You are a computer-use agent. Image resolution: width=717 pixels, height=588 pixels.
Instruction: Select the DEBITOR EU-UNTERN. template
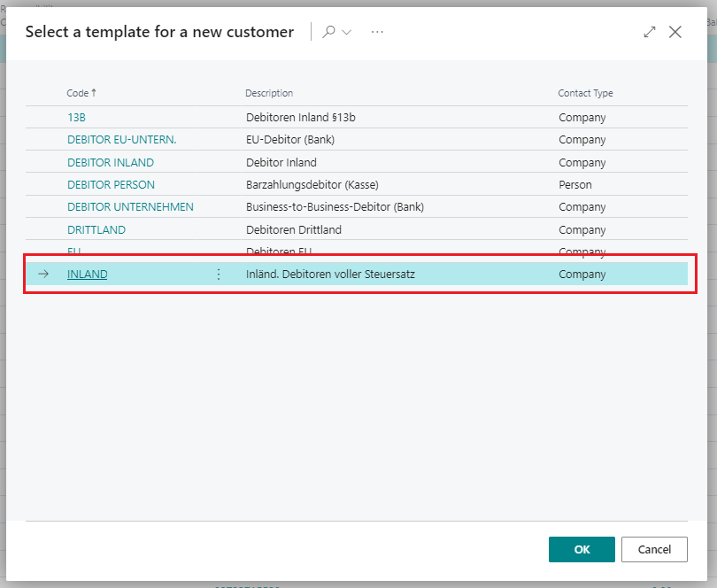(x=121, y=140)
